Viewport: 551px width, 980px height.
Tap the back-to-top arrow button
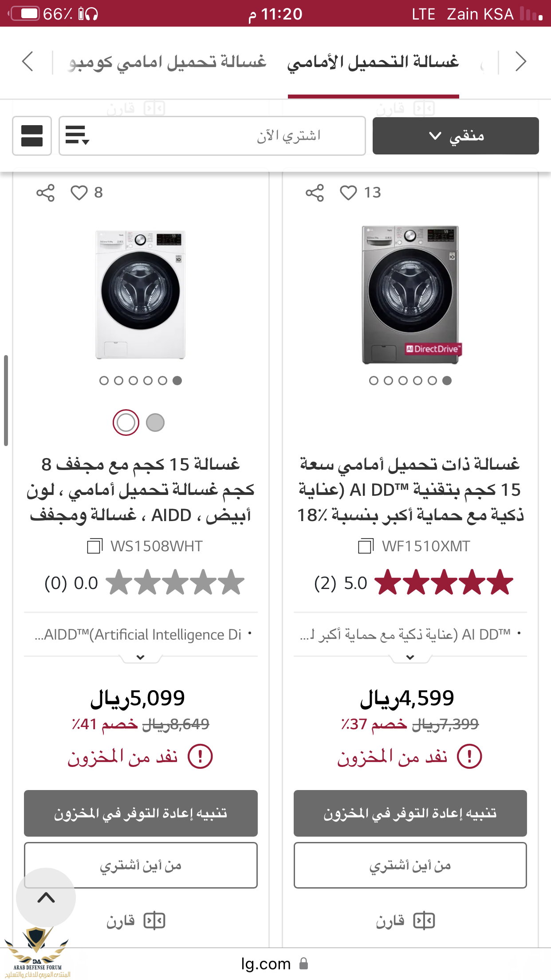pyautogui.click(x=46, y=897)
